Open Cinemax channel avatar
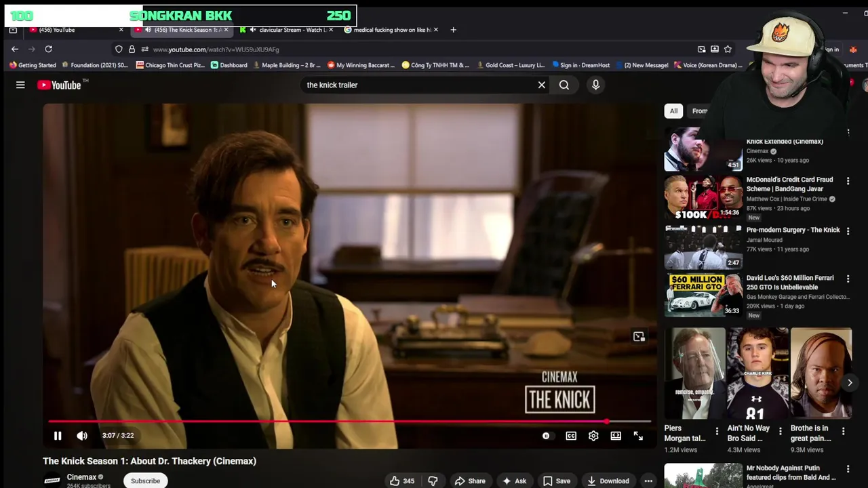Viewport: 868px width, 488px height. (52, 481)
